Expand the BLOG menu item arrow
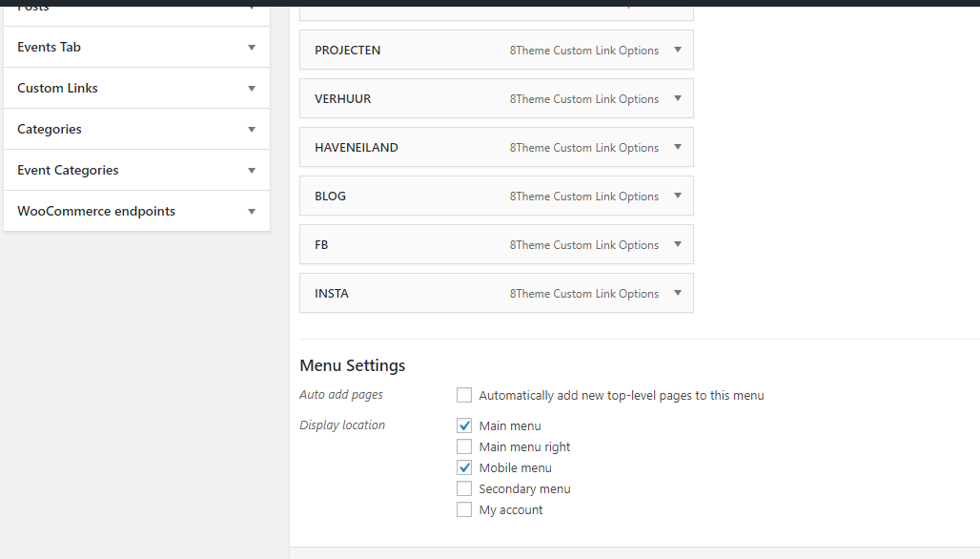The image size is (980, 559). click(678, 196)
